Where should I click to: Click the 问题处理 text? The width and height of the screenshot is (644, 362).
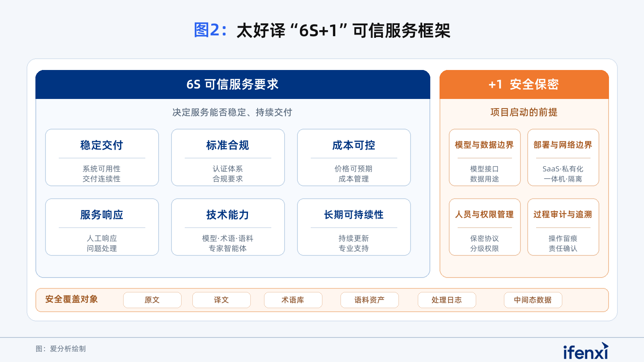(102, 249)
